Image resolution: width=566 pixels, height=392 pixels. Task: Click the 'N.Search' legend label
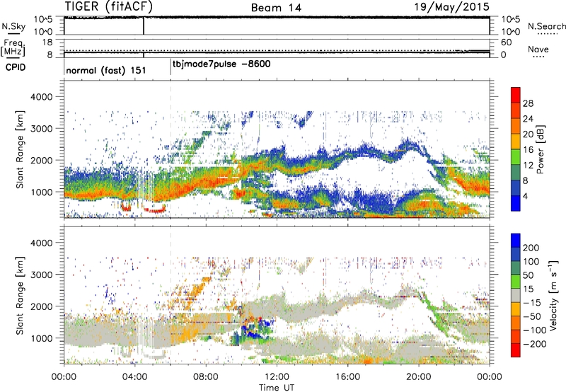click(546, 26)
